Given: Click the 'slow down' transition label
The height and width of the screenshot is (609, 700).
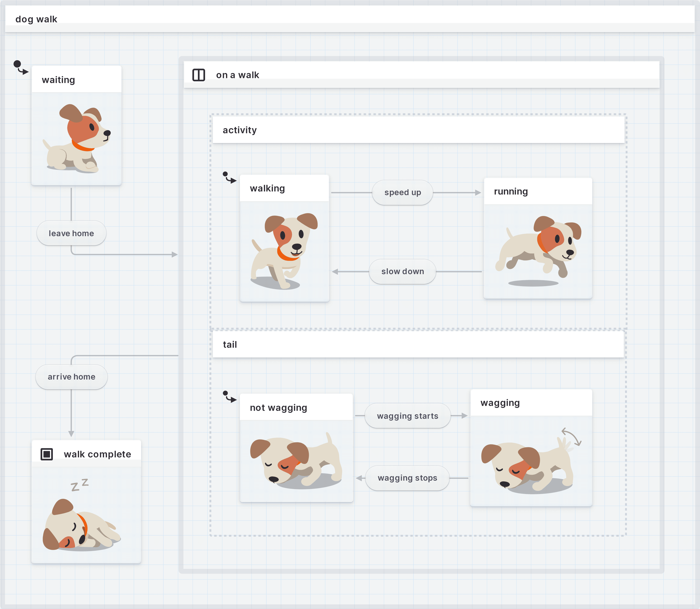Looking at the screenshot, I should 402,272.
